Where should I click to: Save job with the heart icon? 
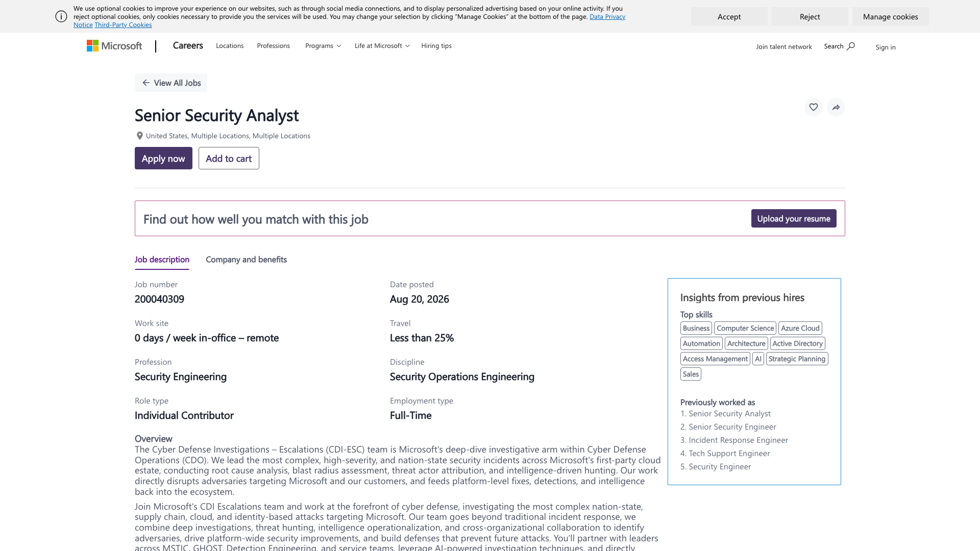tap(814, 107)
